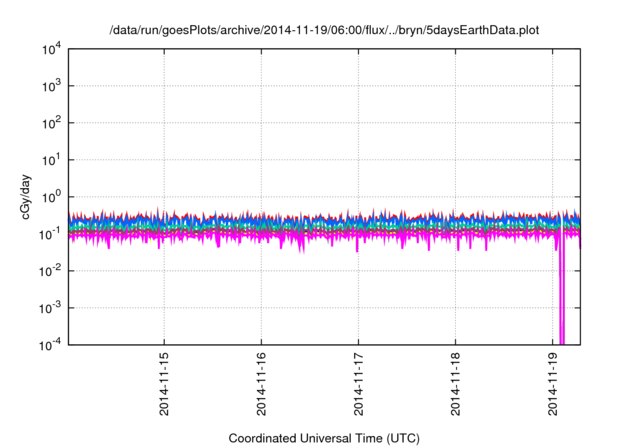Image resolution: width=640 pixels, height=448 pixels.
Task: Select the 2014-11-19 x-axis date label
Action: pyautogui.click(x=553, y=384)
